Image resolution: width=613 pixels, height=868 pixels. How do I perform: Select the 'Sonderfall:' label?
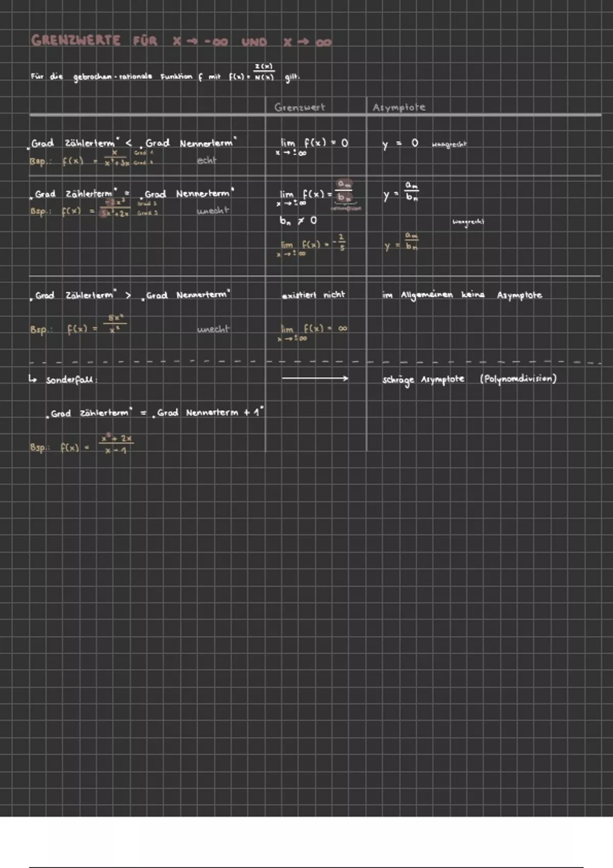(x=72, y=380)
